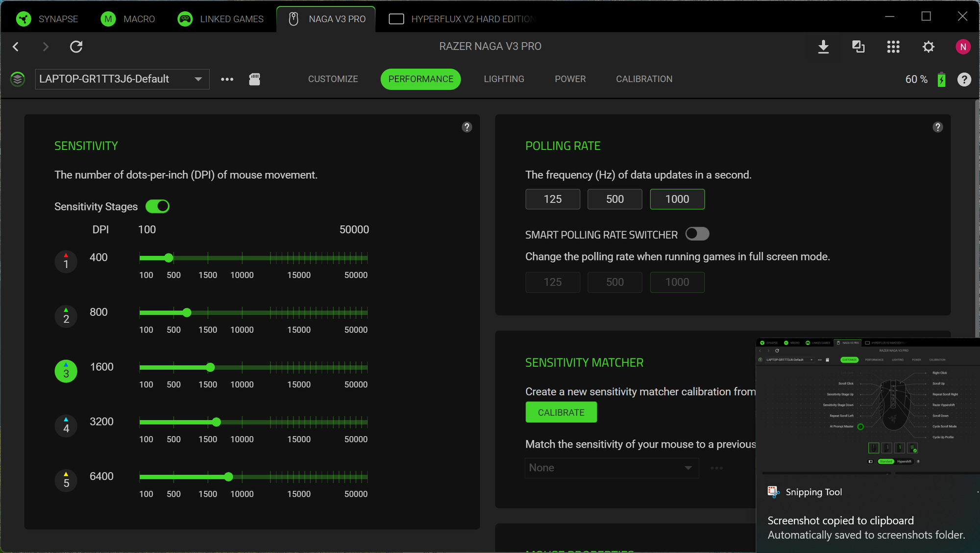980x553 pixels.
Task: Set polling rate to 500 Hz
Action: 615,199
